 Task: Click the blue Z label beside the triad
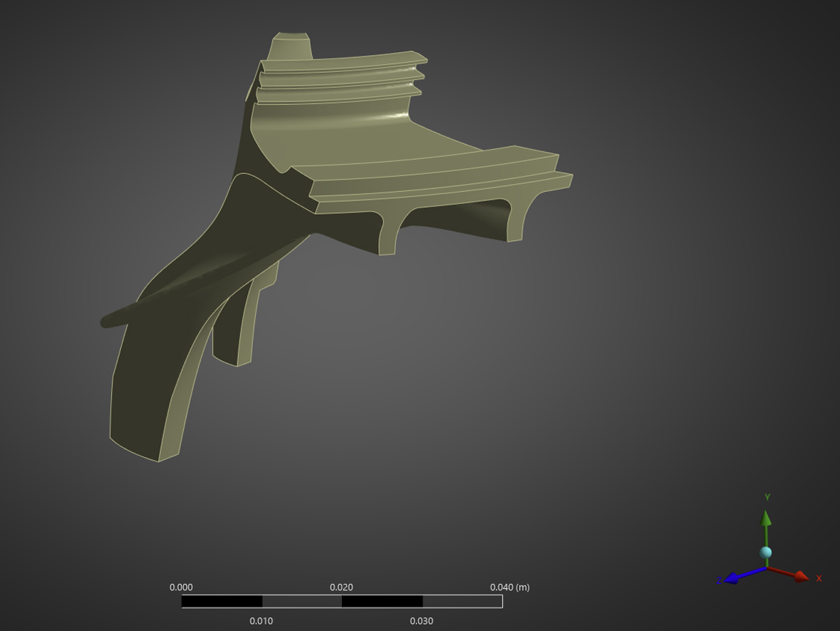point(719,582)
